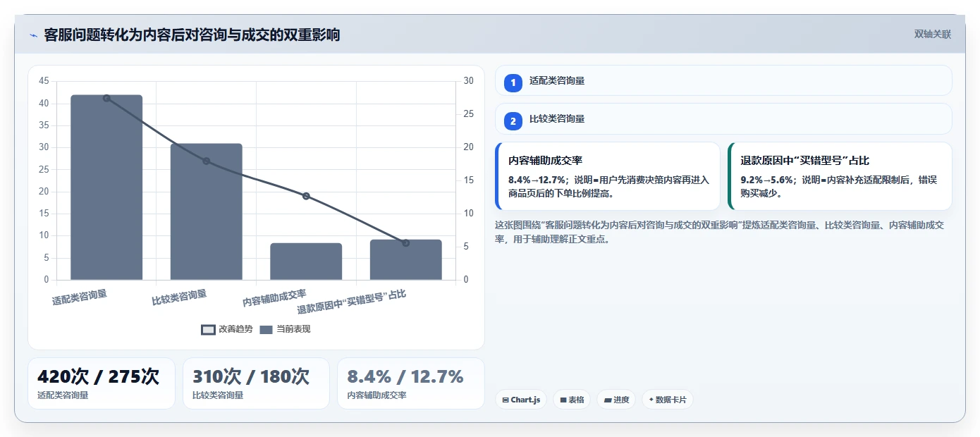Click the trend line point above 买错型号占比
The image size is (980, 437).
click(x=406, y=243)
